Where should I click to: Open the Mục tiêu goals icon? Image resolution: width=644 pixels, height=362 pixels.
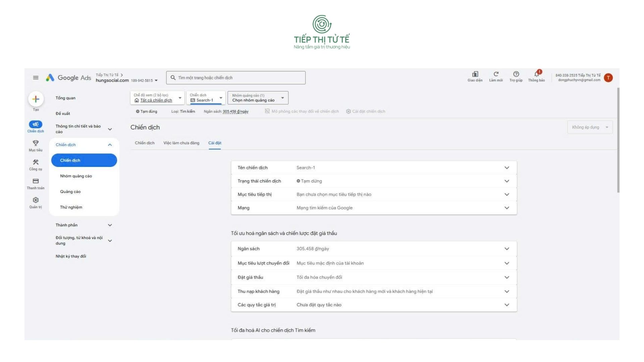pyautogui.click(x=36, y=143)
